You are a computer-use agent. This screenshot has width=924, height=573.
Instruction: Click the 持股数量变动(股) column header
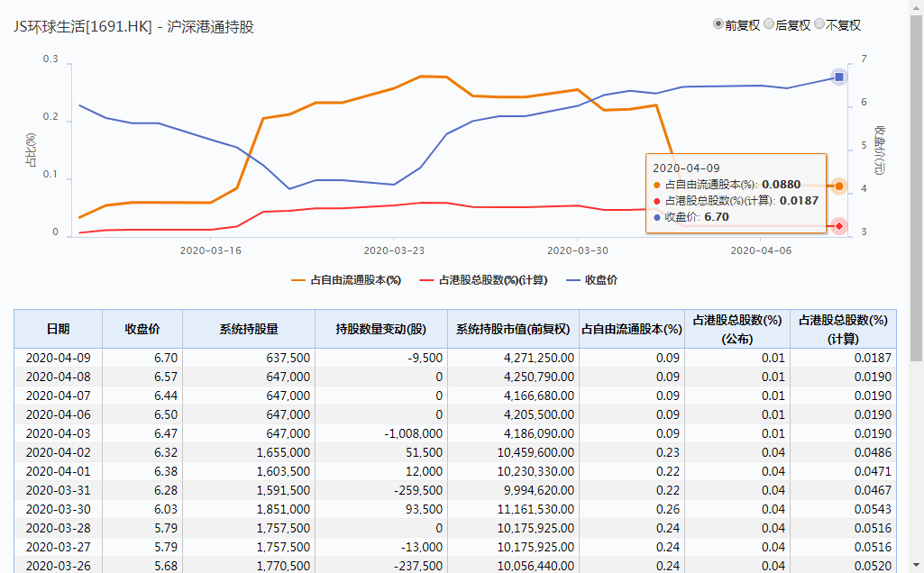coord(380,329)
